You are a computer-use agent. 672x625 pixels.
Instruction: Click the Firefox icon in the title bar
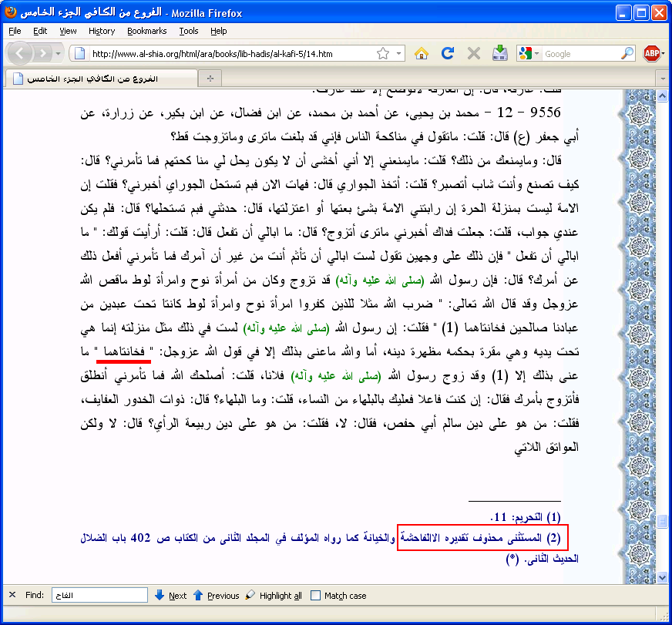(x=11, y=12)
